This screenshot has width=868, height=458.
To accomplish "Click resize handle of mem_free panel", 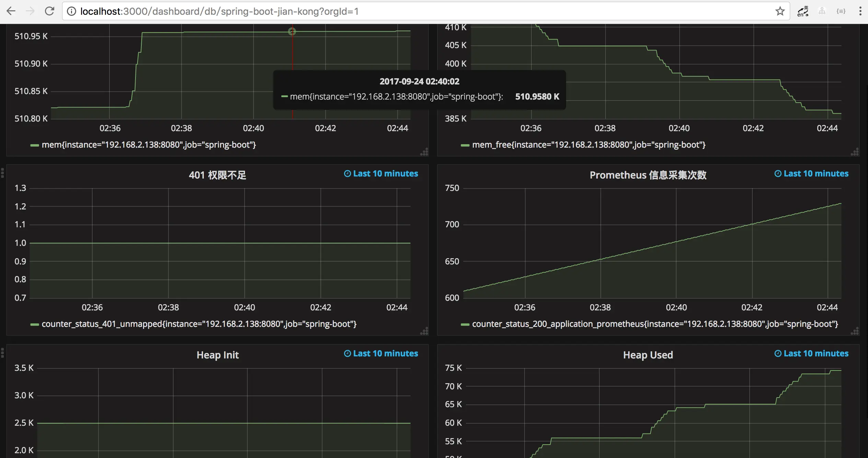I will [x=855, y=152].
